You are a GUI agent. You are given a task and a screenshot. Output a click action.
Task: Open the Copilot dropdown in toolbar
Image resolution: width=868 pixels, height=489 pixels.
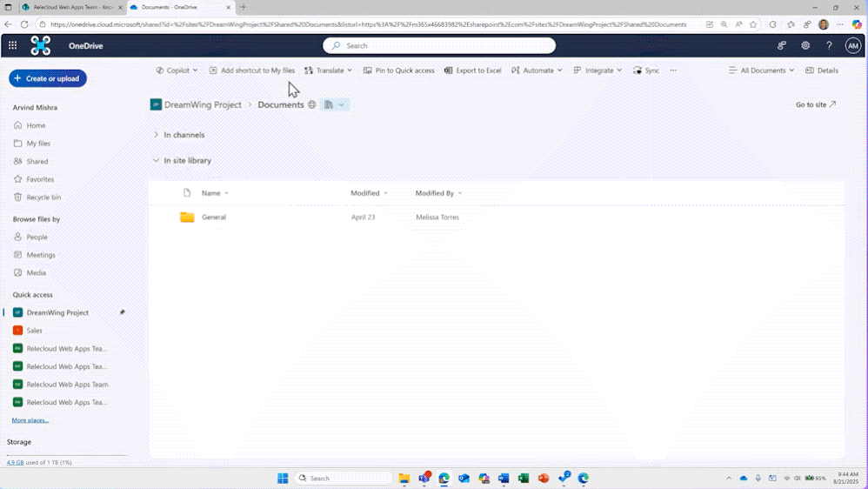coord(177,70)
